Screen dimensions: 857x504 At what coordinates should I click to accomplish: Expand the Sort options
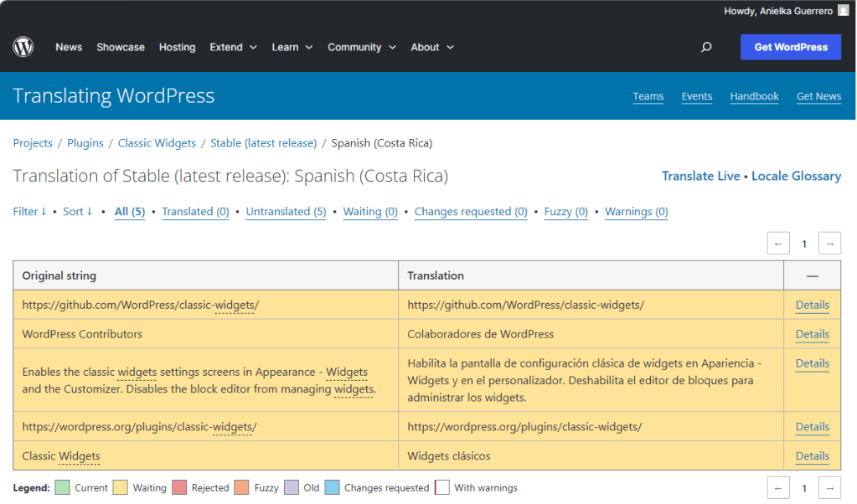(x=78, y=212)
